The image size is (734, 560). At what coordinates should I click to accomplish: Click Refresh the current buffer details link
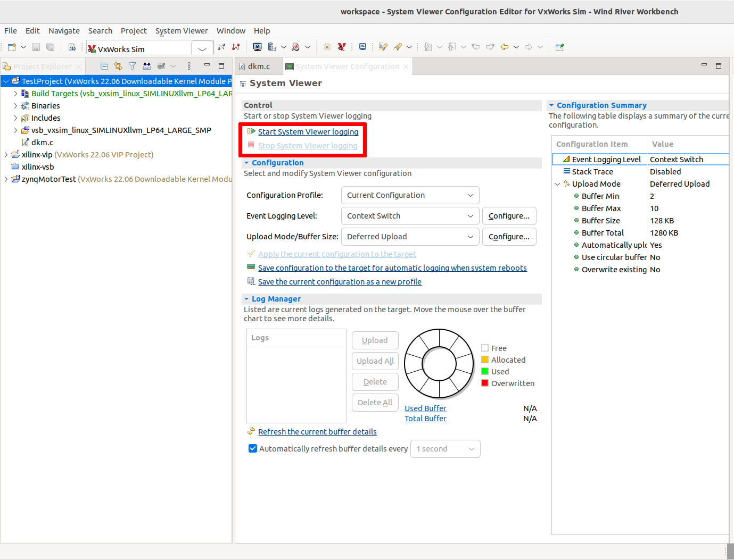click(317, 432)
